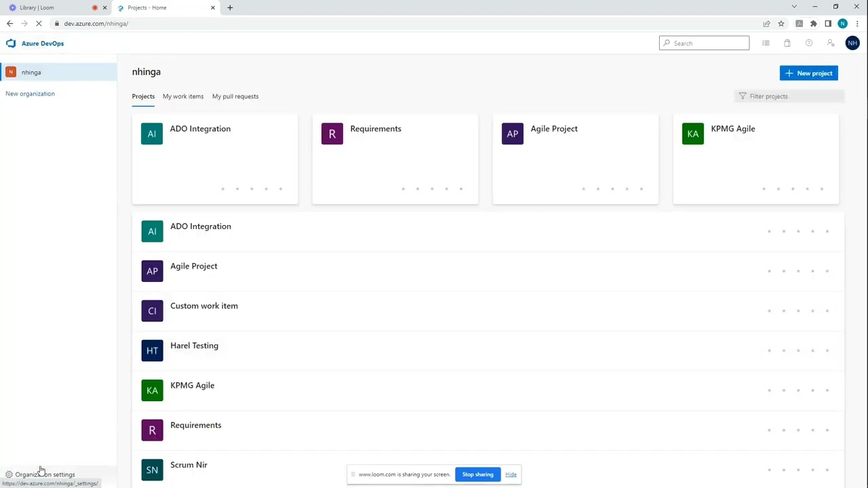Open the Requirements project card
The height and width of the screenshot is (488, 868).
[395, 159]
